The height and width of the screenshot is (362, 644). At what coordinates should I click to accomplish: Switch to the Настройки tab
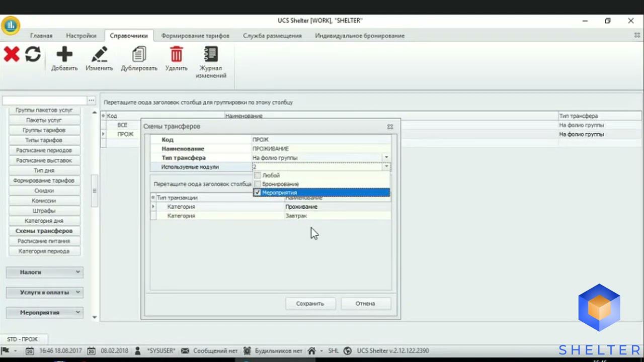tap(81, 36)
